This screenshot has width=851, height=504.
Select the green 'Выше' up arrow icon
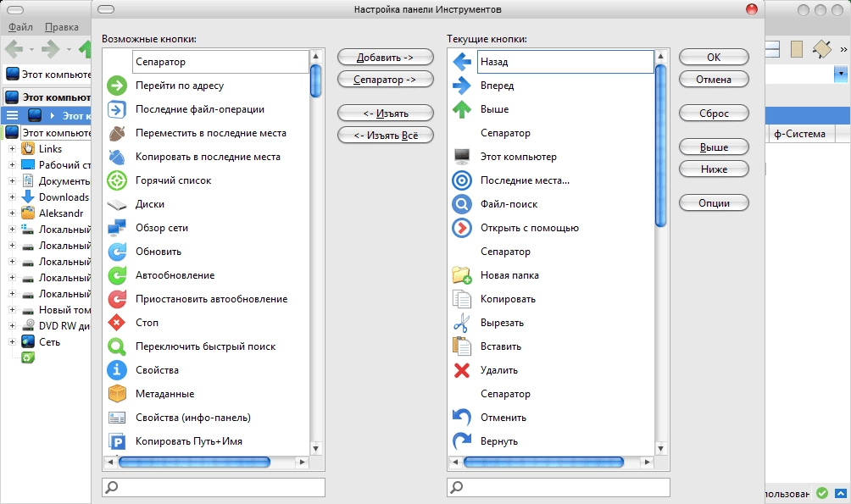(x=462, y=109)
